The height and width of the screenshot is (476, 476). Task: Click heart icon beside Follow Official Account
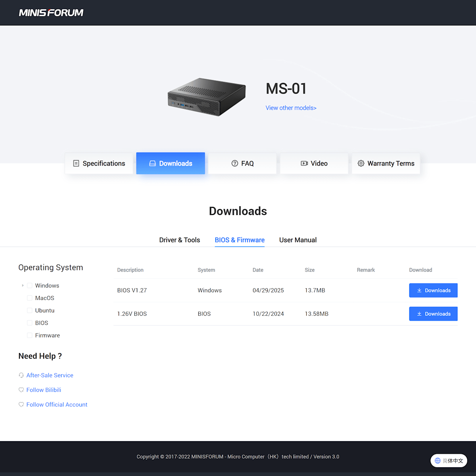coord(21,405)
